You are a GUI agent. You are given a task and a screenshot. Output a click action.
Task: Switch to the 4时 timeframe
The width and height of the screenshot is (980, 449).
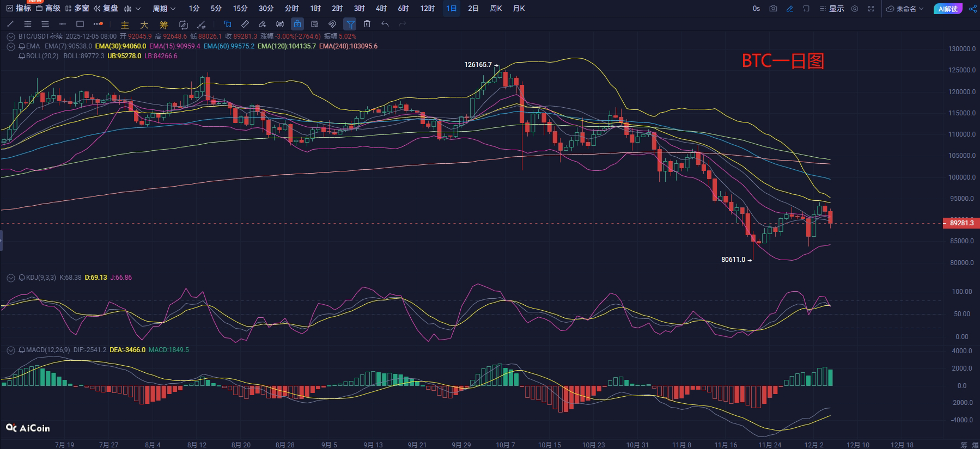(381, 9)
